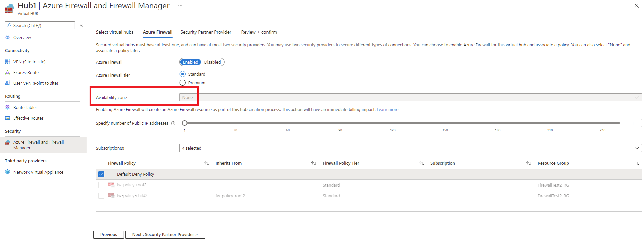Expand the Subscription(s) dropdown
The width and height of the screenshot is (644, 240).
click(410, 148)
